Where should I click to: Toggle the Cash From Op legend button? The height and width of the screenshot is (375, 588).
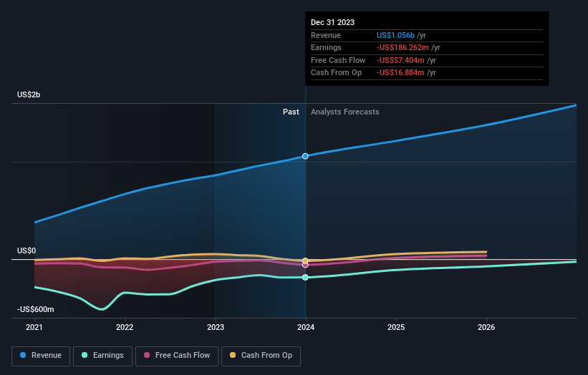coord(261,356)
